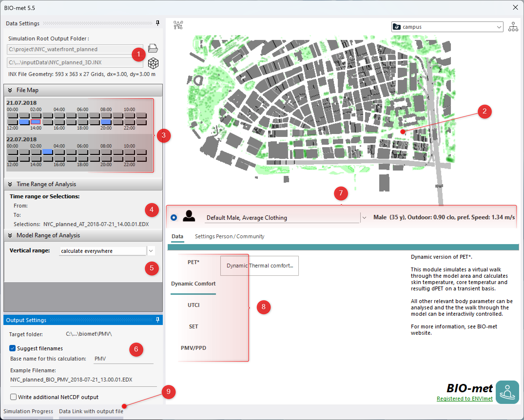Click the grid network icon above the map
Viewport: 524px width, 420px height.
click(x=178, y=25)
